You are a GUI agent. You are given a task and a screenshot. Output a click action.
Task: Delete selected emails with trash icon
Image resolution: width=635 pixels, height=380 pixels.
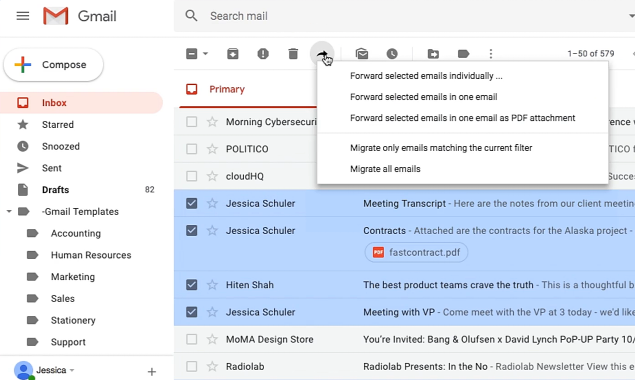pyautogui.click(x=293, y=53)
